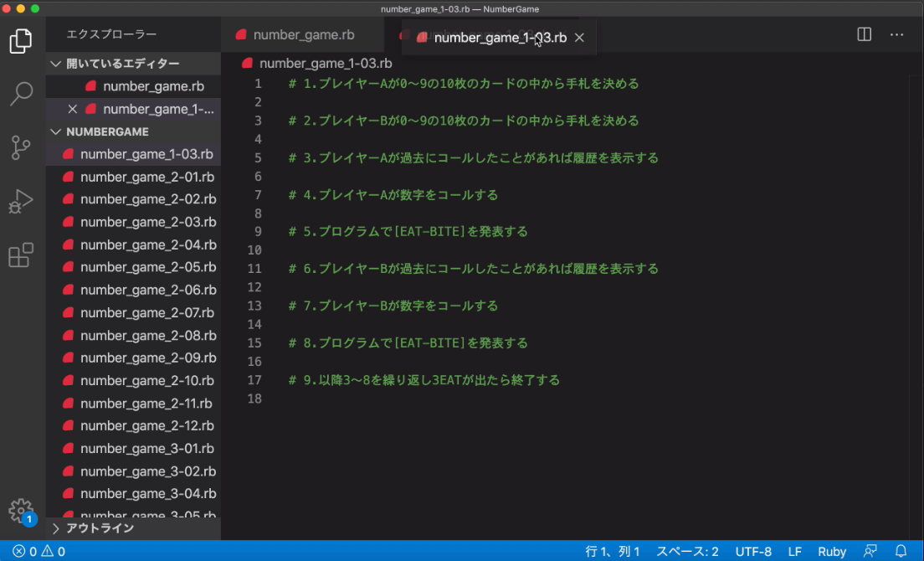This screenshot has width=924, height=561.
Task: Click line 3 comment about player B cards
Action: pyautogui.click(x=463, y=121)
